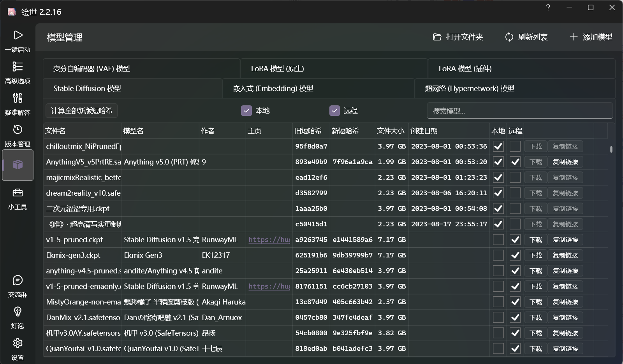Select the Ekmix Gen3 model name cell
This screenshot has height=364, width=623.
160,255
